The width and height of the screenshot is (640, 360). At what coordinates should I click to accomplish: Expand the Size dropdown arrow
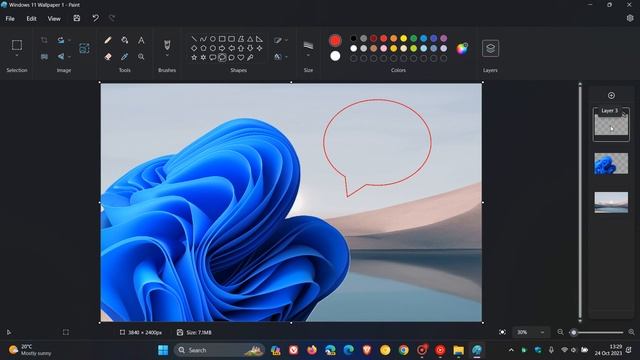tap(308, 56)
